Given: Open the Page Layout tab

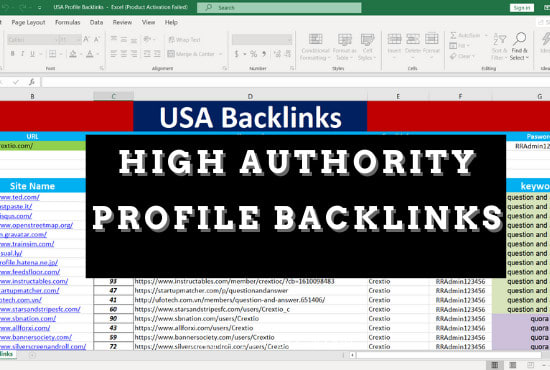Looking at the screenshot, I should click(28, 22).
